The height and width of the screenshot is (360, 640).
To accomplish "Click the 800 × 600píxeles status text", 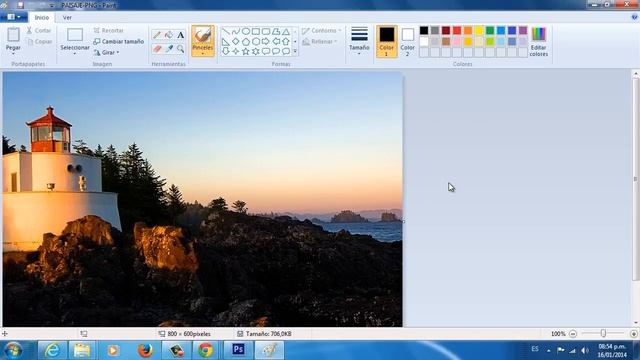I will [189, 334].
